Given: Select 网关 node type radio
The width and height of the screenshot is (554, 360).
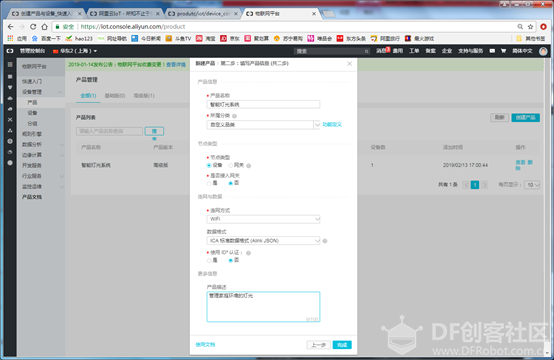Looking at the screenshot, I should pyautogui.click(x=230, y=165).
